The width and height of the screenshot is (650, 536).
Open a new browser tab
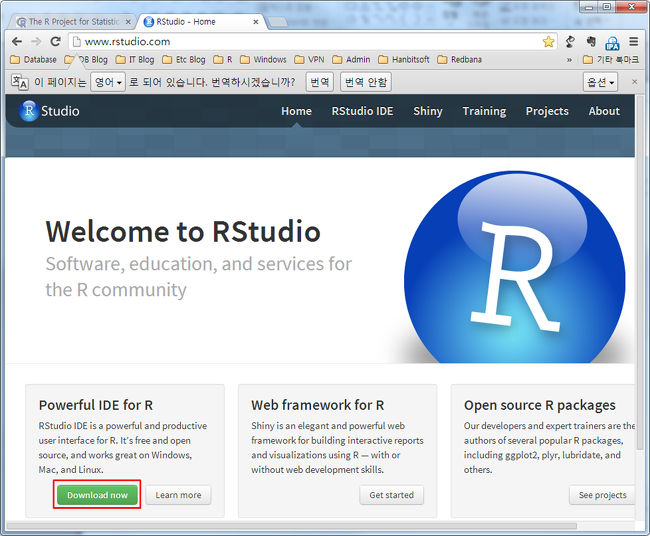[277, 22]
